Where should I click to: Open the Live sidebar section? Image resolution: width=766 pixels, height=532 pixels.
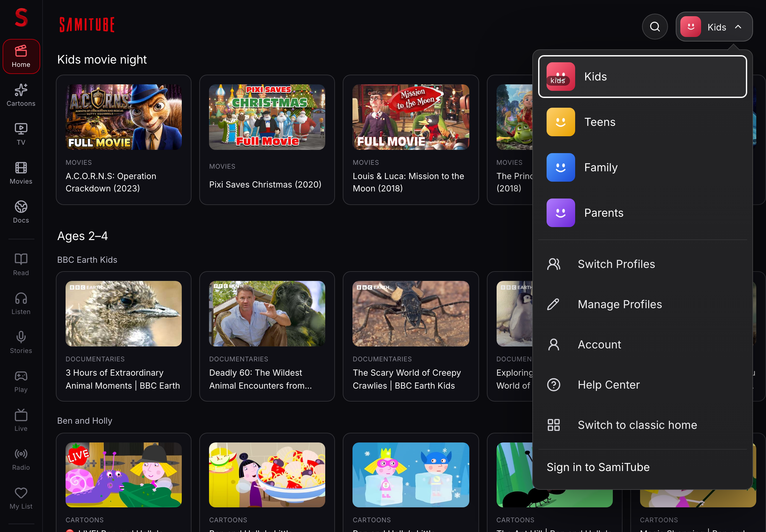coord(21,421)
